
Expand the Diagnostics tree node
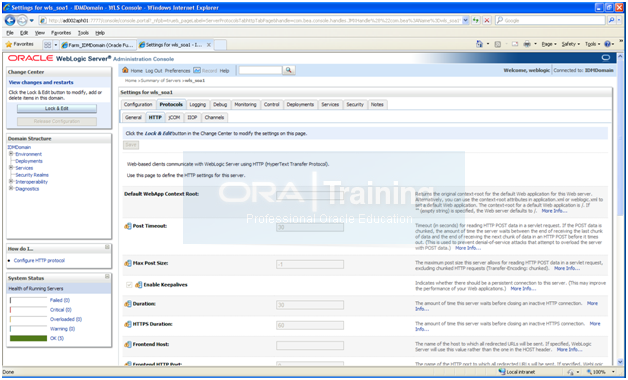(11, 189)
